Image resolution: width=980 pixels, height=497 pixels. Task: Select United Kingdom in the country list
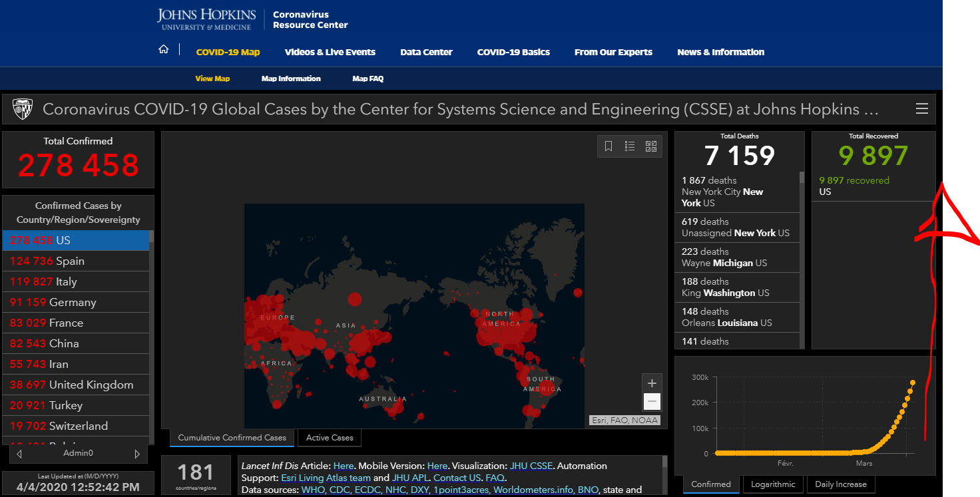(75, 385)
